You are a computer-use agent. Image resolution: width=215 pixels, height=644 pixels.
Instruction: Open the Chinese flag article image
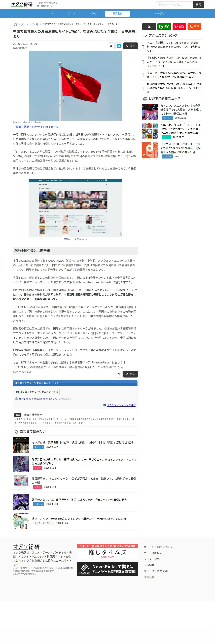75,86
